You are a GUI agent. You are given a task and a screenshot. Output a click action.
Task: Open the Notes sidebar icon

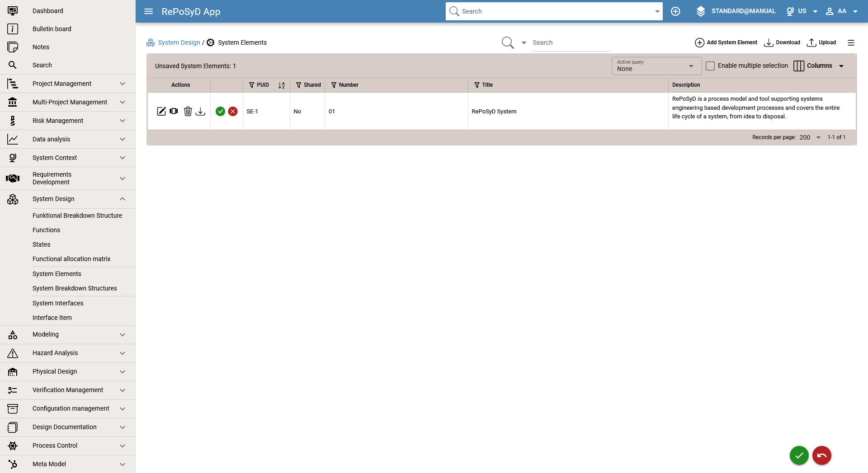coord(13,47)
